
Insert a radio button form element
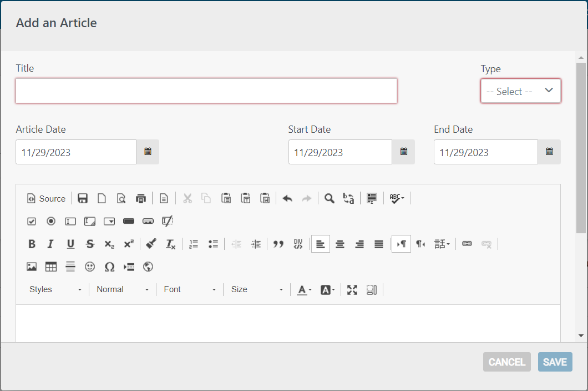[51, 221]
